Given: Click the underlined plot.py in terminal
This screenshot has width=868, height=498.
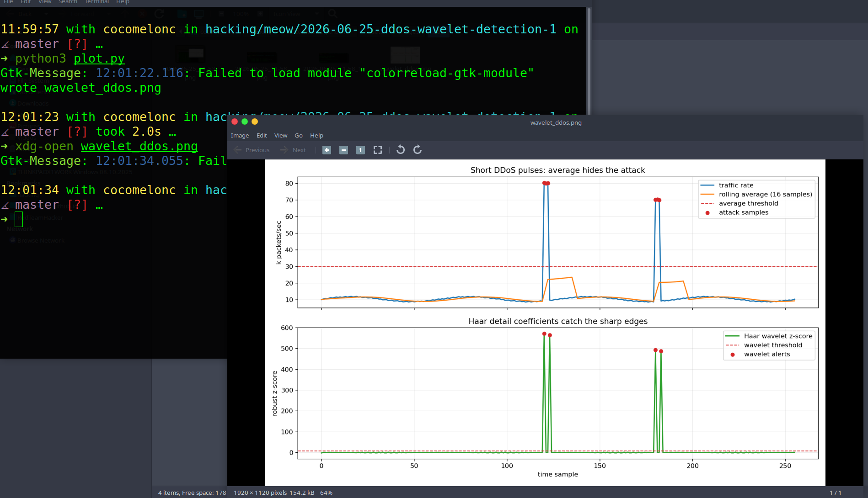Looking at the screenshot, I should tap(99, 58).
